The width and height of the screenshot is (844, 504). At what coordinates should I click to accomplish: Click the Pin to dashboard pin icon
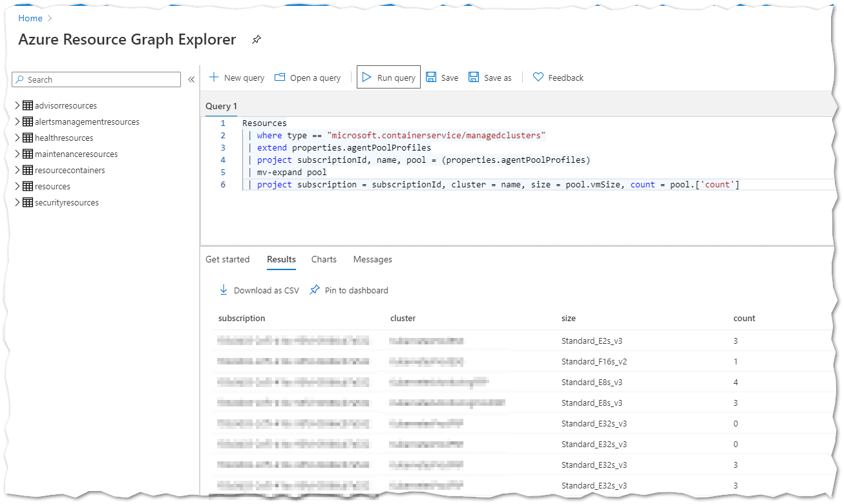click(315, 289)
